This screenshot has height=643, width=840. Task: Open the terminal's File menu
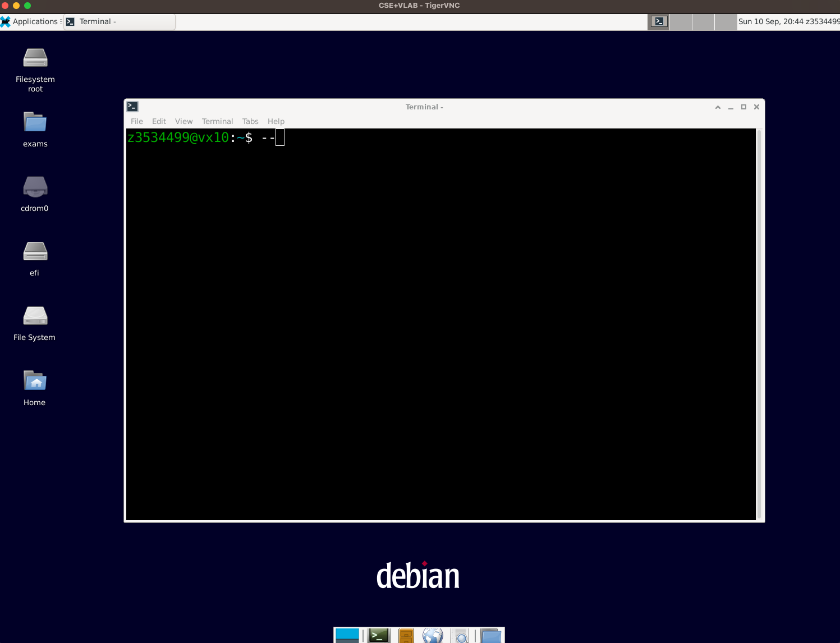tap(136, 121)
